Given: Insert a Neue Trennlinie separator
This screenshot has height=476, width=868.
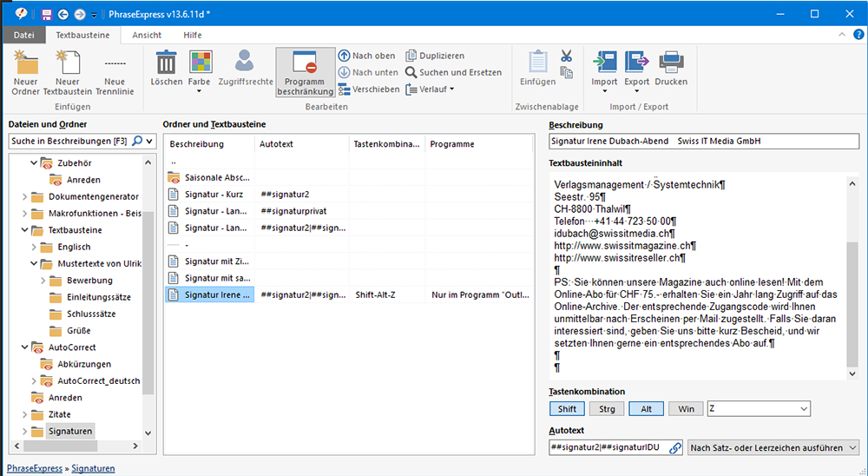Looking at the screenshot, I should click(115, 73).
